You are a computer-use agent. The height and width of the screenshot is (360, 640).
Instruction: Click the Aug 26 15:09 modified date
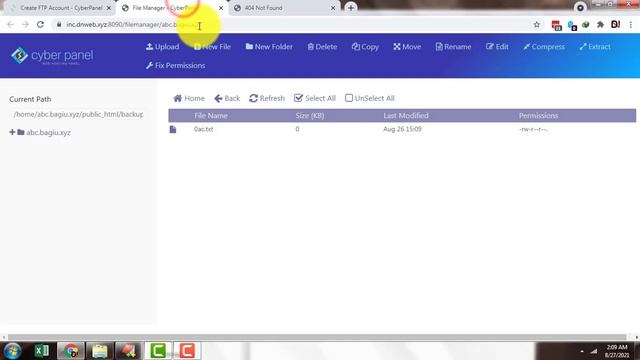pyautogui.click(x=402, y=129)
